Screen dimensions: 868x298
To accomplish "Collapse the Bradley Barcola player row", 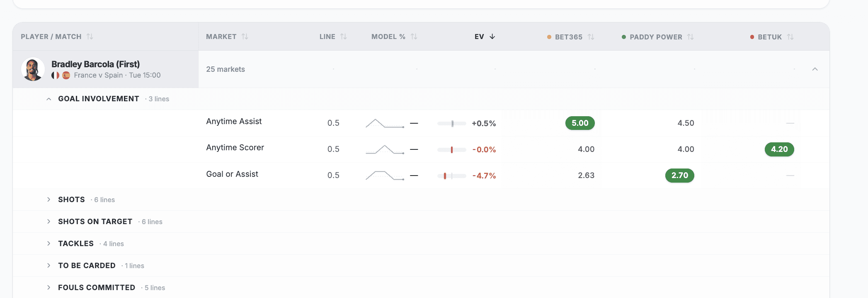I will click(815, 69).
